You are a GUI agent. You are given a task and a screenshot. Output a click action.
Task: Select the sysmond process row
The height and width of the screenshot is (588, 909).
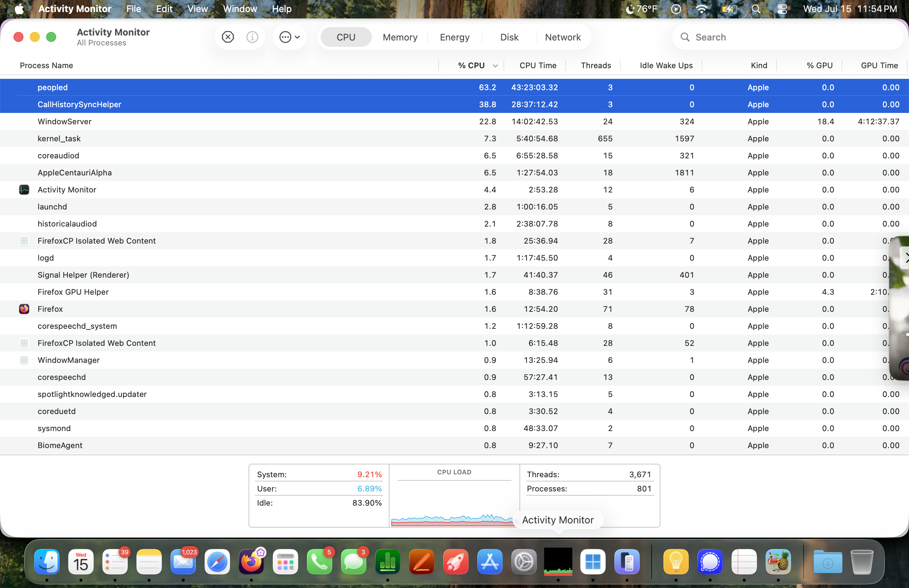(x=454, y=429)
